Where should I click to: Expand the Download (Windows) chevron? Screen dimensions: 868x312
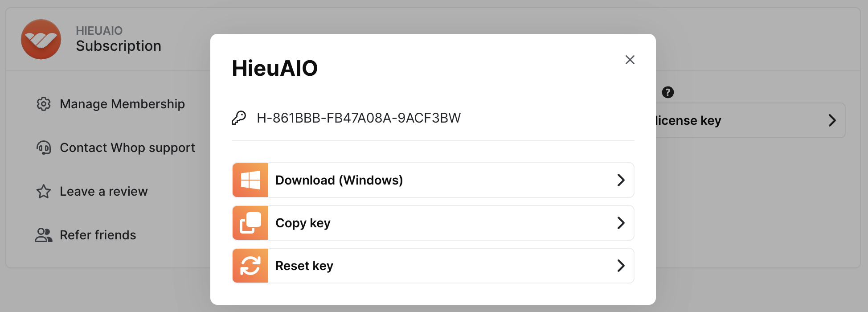pyautogui.click(x=621, y=180)
